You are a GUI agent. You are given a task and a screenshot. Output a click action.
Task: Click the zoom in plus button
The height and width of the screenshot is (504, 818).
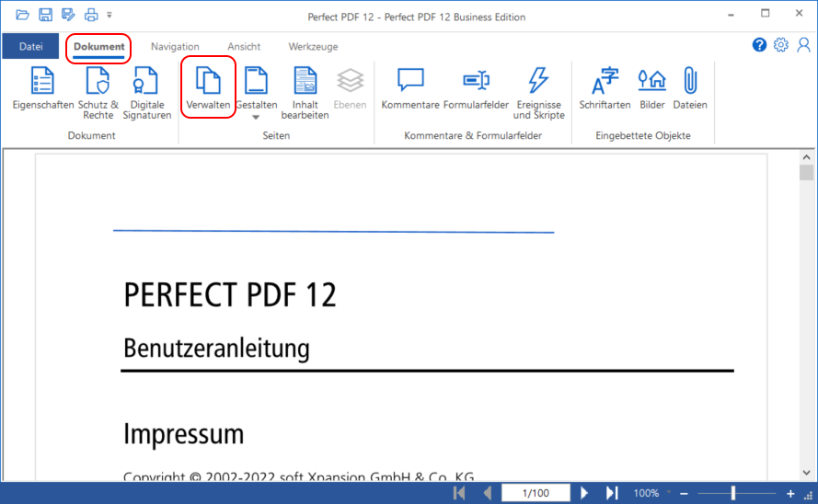pyautogui.click(x=790, y=493)
